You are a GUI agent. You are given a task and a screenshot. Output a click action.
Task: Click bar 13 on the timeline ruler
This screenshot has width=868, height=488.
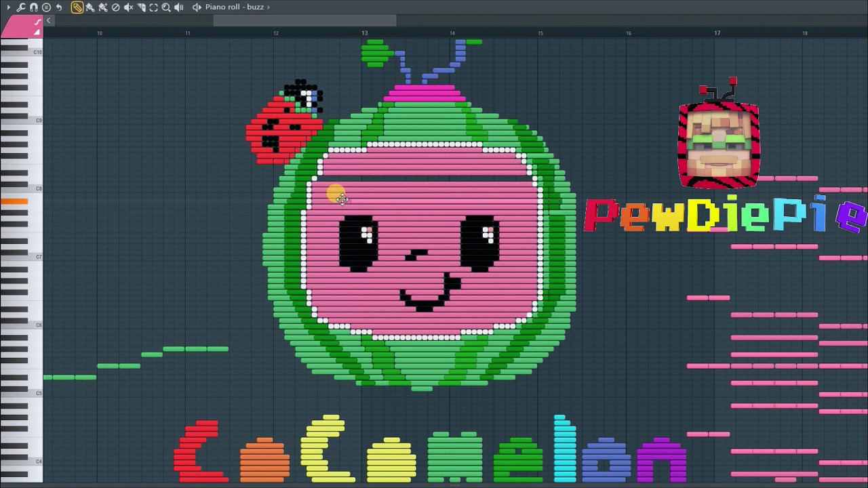pyautogui.click(x=365, y=33)
